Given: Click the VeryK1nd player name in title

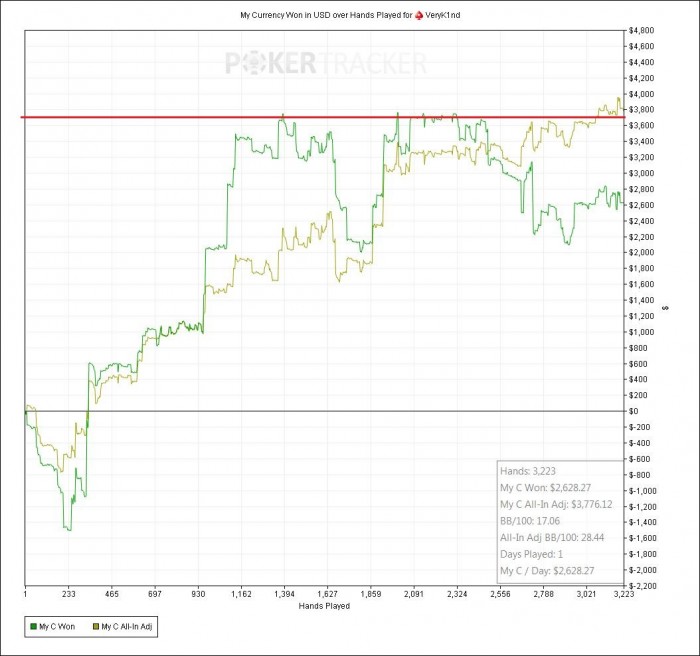Looking at the screenshot, I should click(x=442, y=15).
